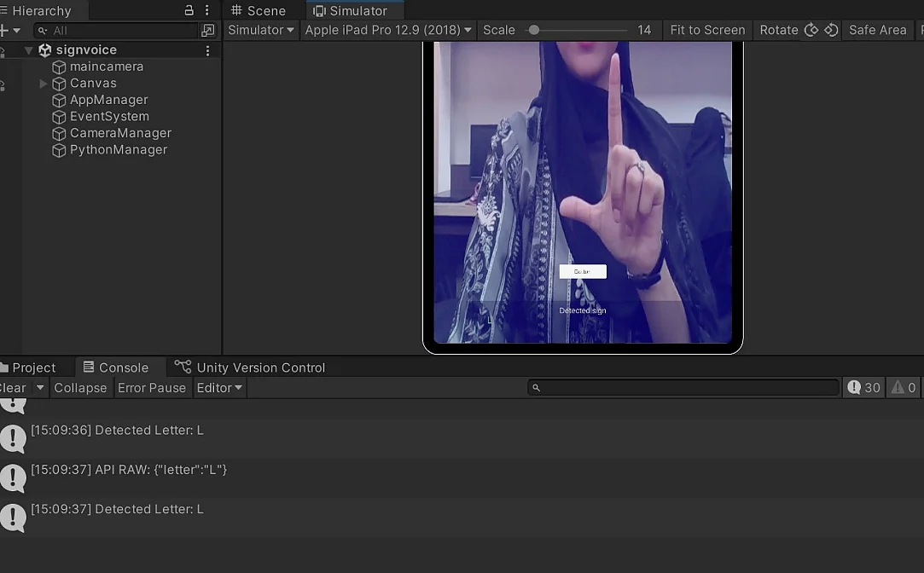Click the CameraManager cube icon
Screen dimensions: 924x573
pos(59,134)
